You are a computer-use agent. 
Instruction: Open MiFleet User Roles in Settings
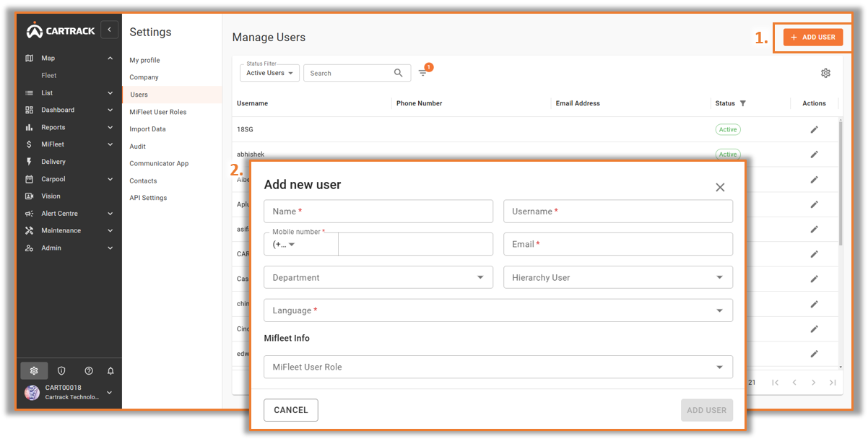click(x=158, y=112)
